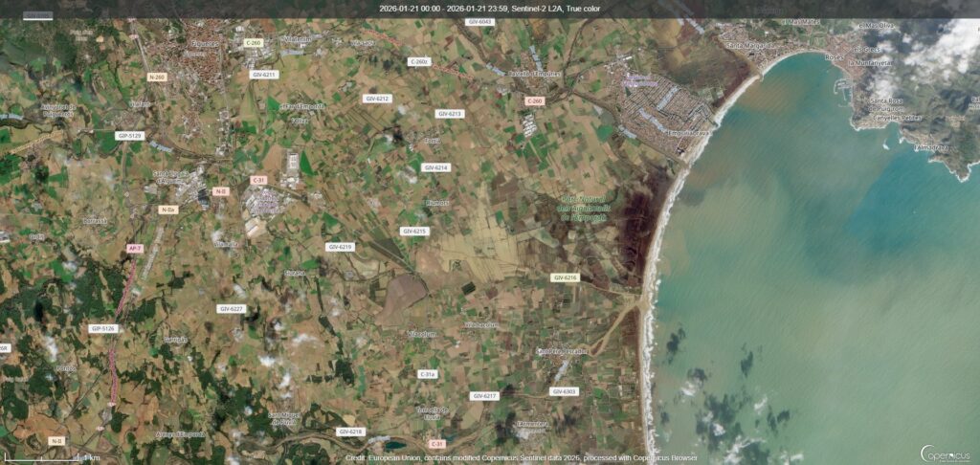Click the Borrassà village label
Image resolution: width=980 pixels, height=465 pixels.
pyautogui.click(x=95, y=221)
